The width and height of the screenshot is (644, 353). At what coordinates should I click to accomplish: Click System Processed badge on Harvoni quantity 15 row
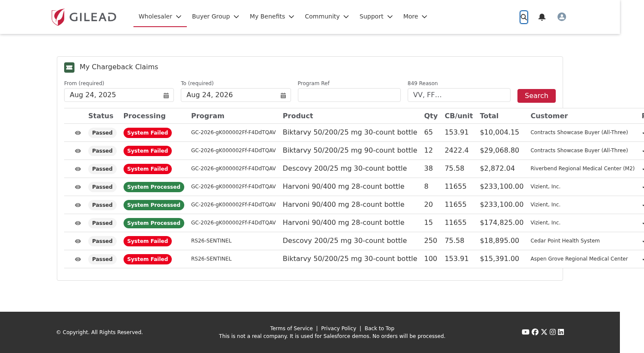[x=154, y=223]
